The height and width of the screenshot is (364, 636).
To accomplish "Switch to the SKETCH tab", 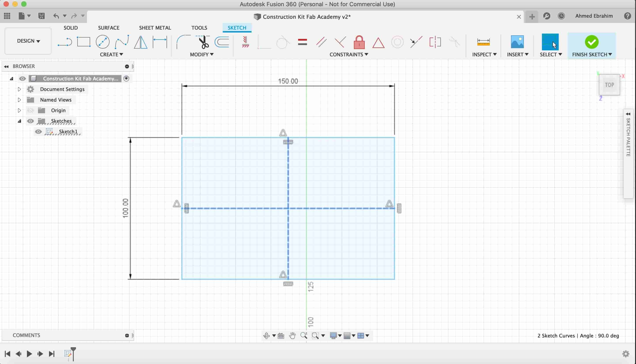I will click(x=237, y=28).
